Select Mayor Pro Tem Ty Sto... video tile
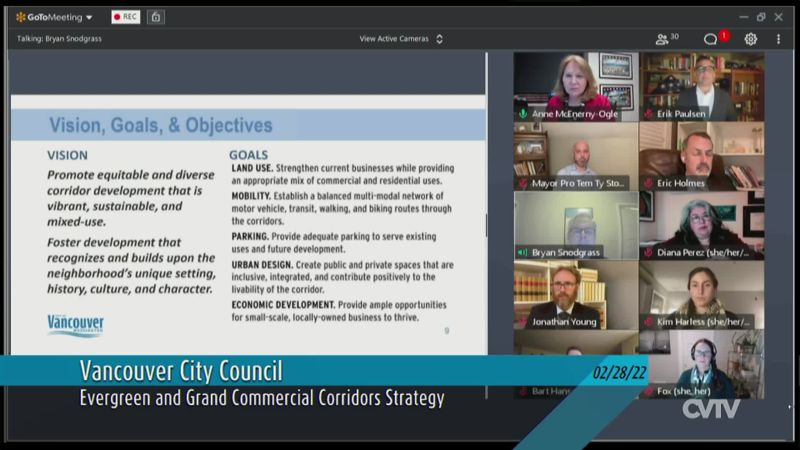Image resolution: width=800 pixels, height=450 pixels. coord(576,156)
